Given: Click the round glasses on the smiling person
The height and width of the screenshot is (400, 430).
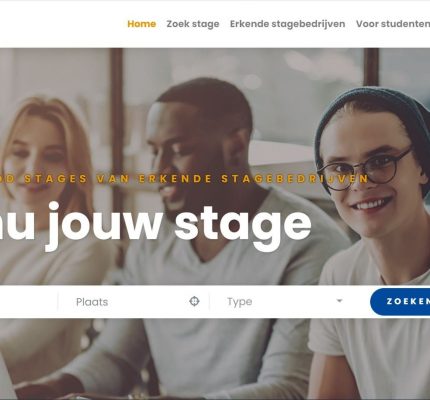Looking at the screenshot, I should point(365,168).
